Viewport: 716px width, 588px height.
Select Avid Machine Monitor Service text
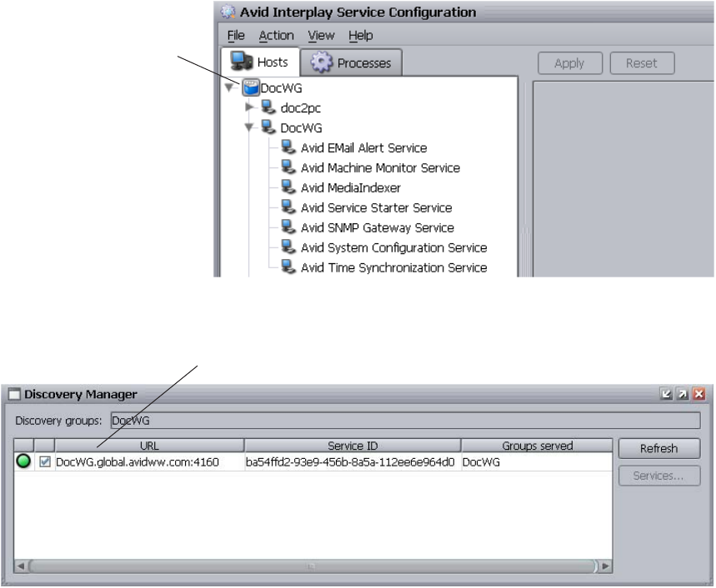pyautogui.click(x=380, y=168)
